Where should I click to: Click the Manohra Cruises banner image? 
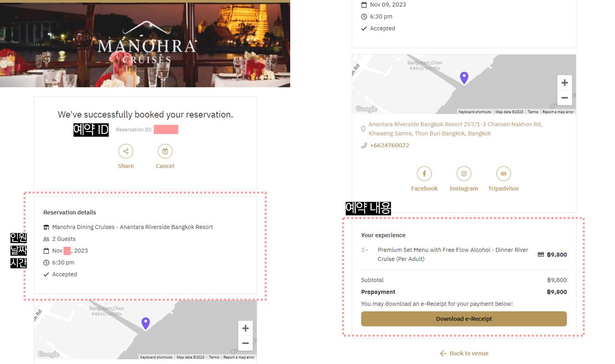(x=145, y=45)
